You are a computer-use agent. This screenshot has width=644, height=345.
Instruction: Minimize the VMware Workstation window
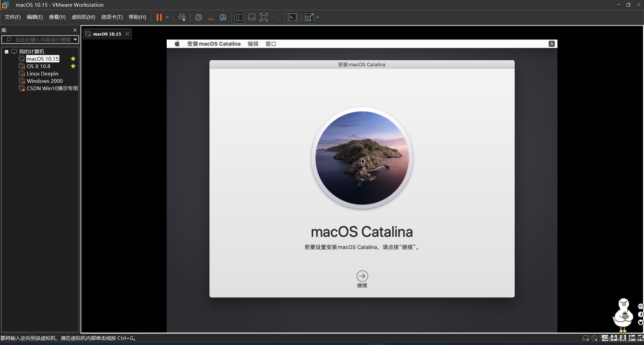pos(619,5)
